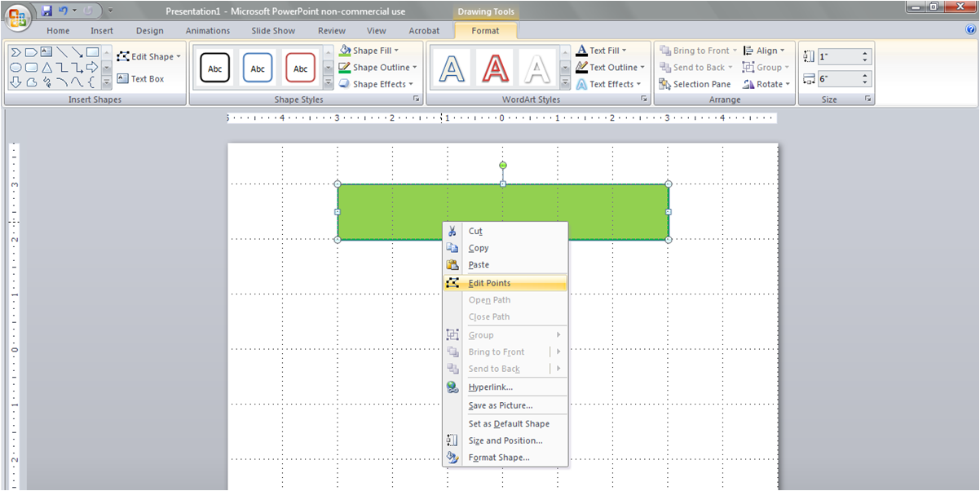Image resolution: width=980 pixels, height=491 pixels.
Task: Open the Align dropdown
Action: click(x=764, y=51)
